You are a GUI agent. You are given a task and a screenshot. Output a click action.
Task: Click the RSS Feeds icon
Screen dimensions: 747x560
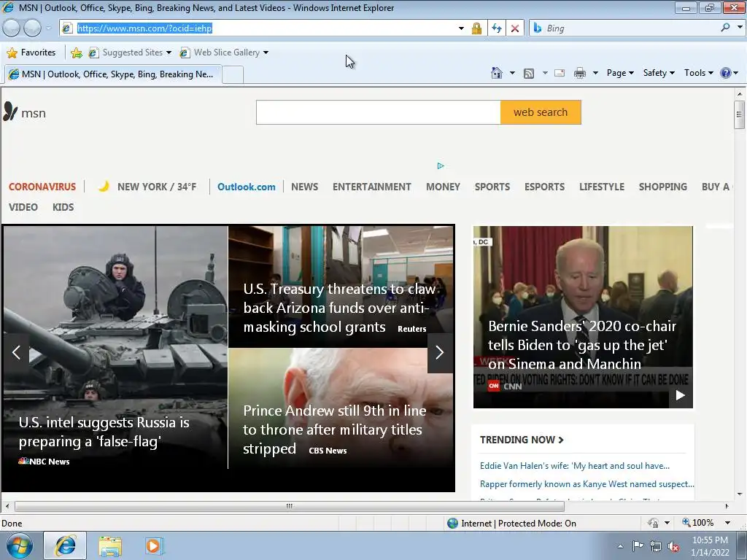(x=529, y=74)
